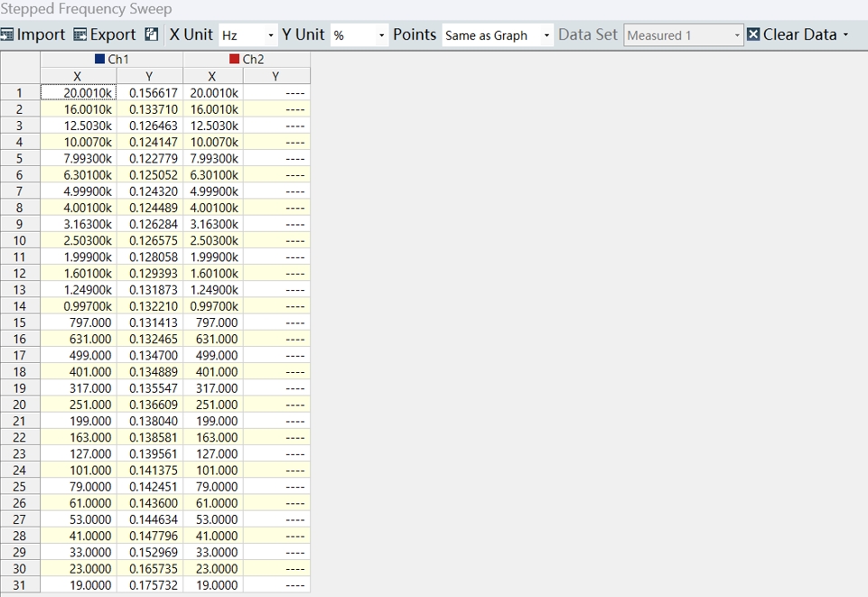The image size is (868, 597).
Task: Select row header 10
Action: coord(20,240)
